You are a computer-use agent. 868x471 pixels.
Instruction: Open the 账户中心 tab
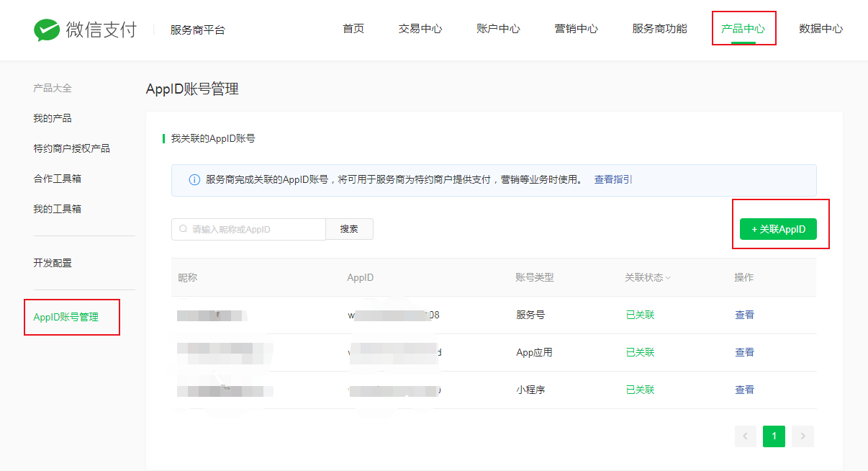click(498, 29)
